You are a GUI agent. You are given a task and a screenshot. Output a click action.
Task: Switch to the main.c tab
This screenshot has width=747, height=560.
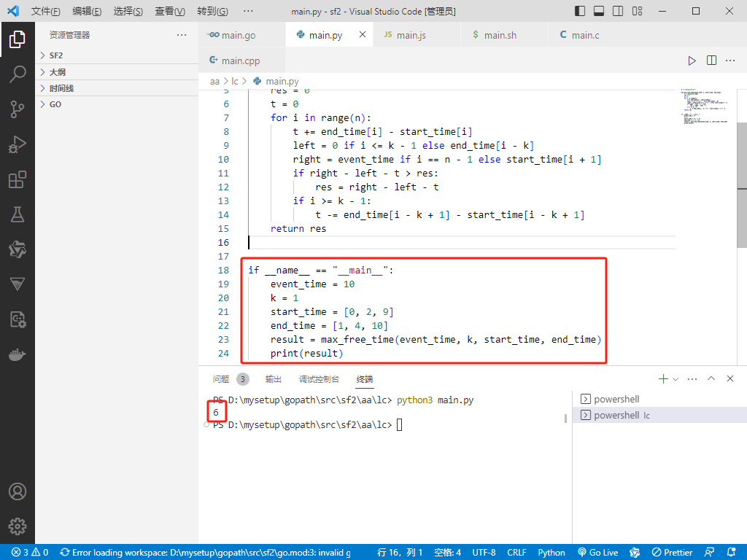pos(592,35)
